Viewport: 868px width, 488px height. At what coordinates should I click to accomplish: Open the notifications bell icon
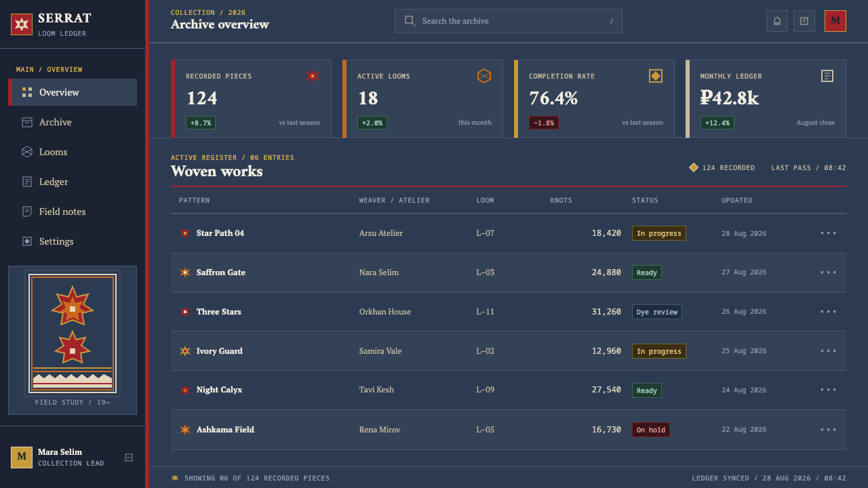click(x=777, y=21)
